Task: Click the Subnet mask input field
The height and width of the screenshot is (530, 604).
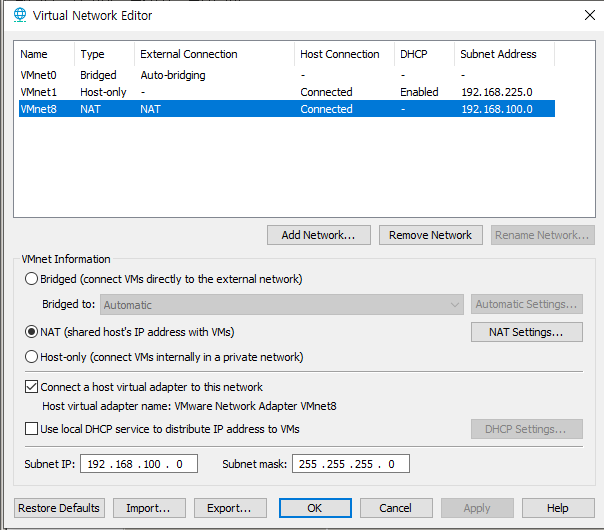Action: tap(351, 464)
